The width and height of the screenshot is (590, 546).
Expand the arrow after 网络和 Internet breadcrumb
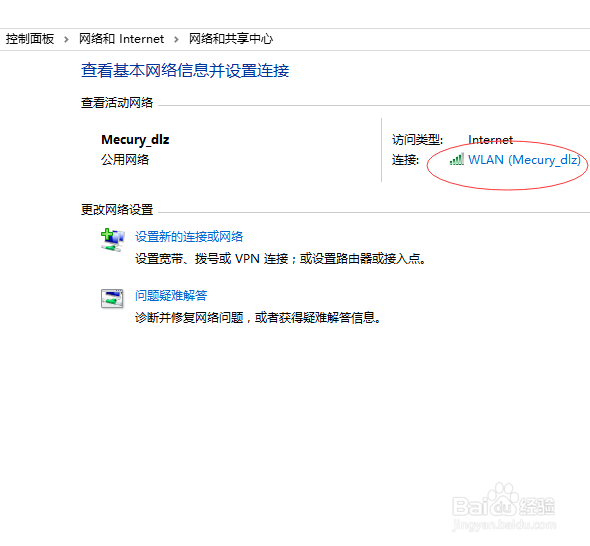coord(176,39)
